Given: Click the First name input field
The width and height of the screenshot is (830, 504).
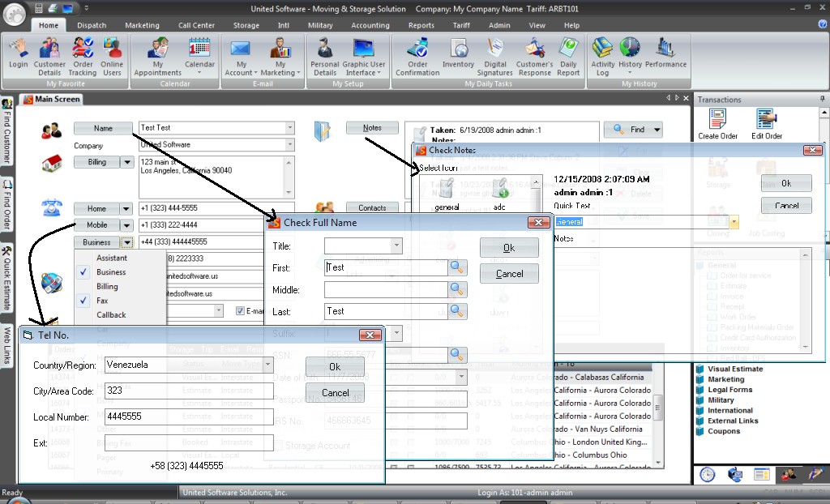Looking at the screenshot, I should pyautogui.click(x=386, y=267).
